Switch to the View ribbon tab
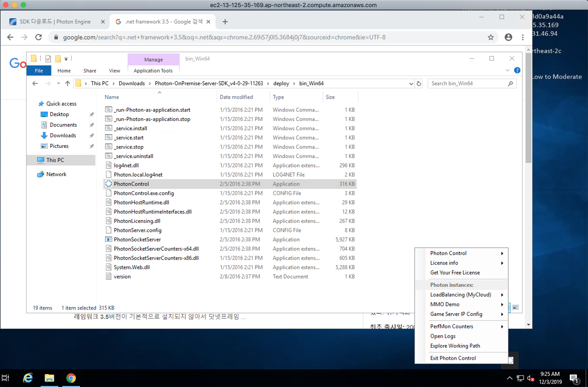588x387 pixels. (114, 71)
